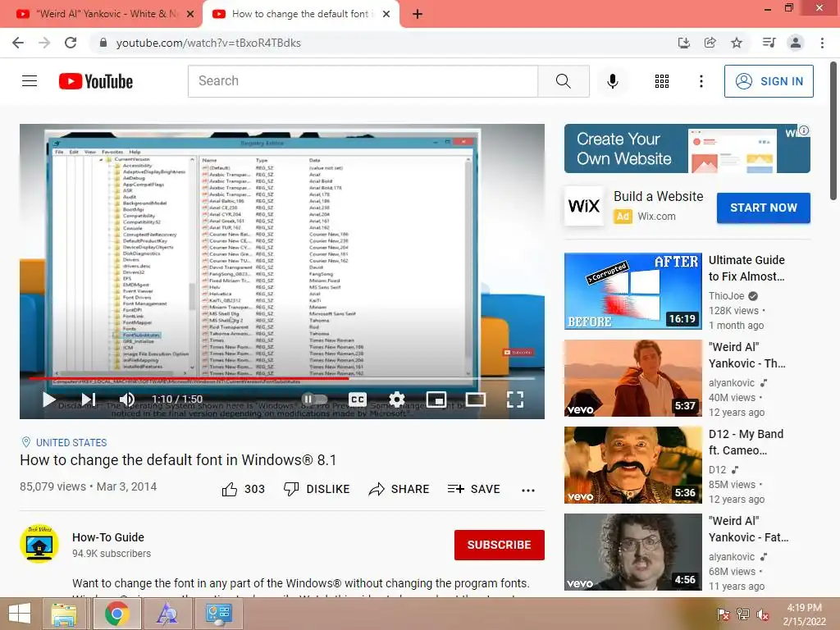The image size is (840, 630).
Task: Bookmark this page with star icon
Action: [737, 43]
